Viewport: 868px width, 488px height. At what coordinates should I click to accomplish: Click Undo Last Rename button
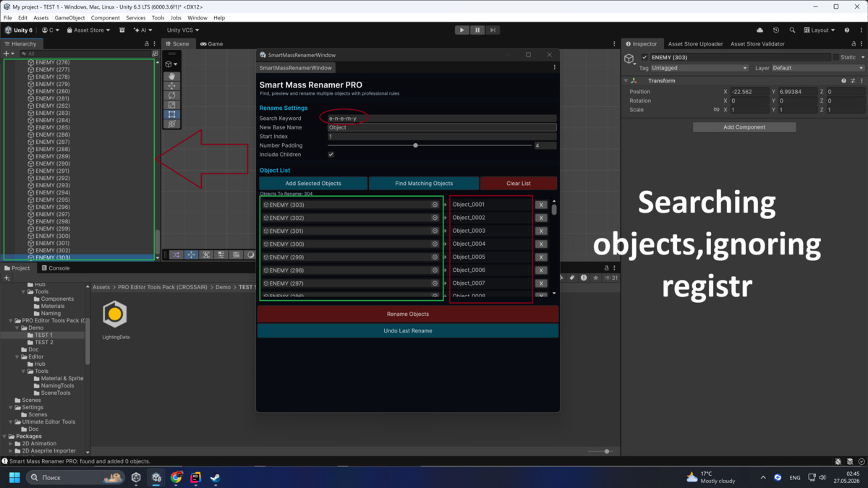(x=408, y=331)
